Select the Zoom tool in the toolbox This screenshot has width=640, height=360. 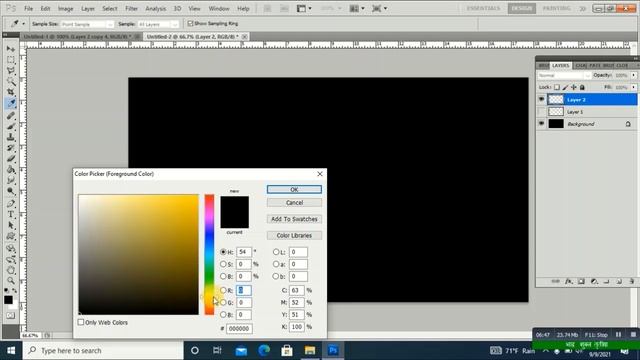pos(11,281)
